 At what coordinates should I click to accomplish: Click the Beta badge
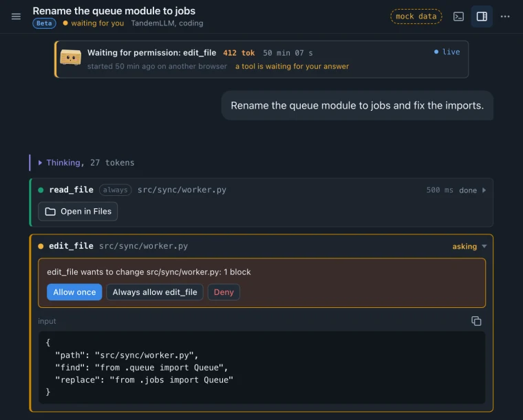[x=44, y=23]
